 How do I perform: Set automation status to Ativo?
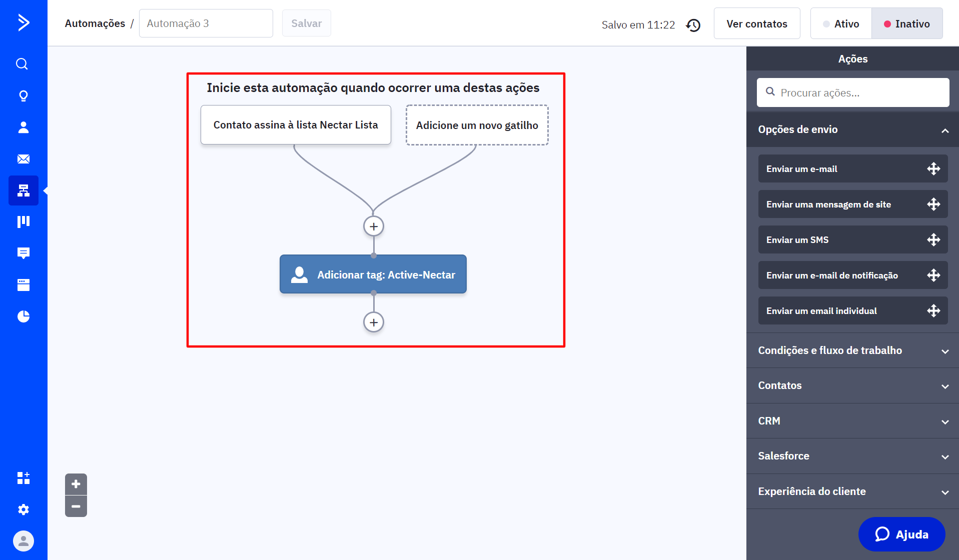[x=841, y=23]
